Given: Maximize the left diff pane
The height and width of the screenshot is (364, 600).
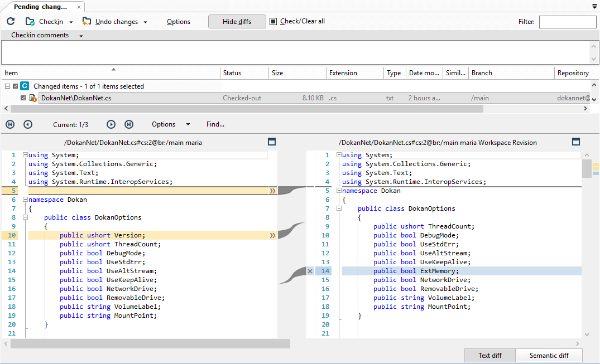Looking at the screenshot, I should (272, 142).
